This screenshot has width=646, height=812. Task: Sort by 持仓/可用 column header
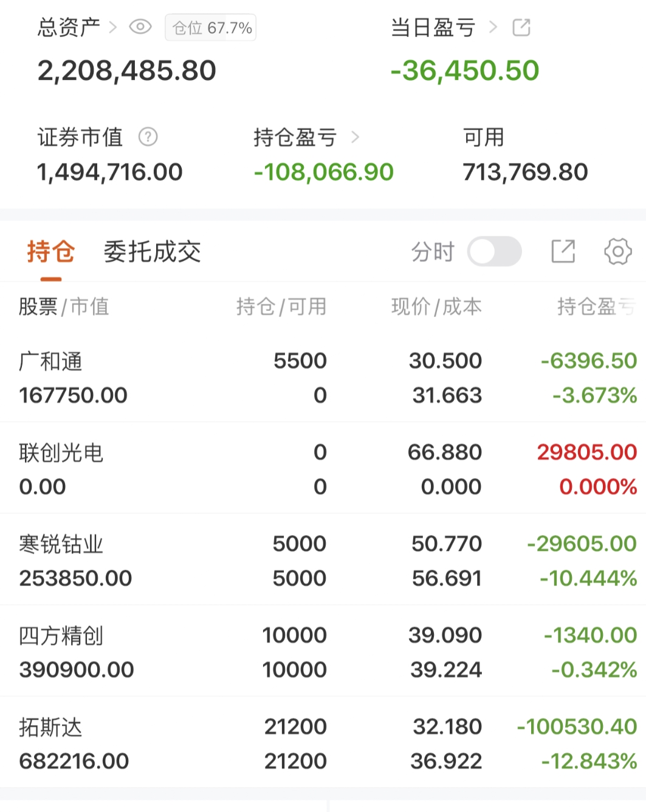point(281,307)
